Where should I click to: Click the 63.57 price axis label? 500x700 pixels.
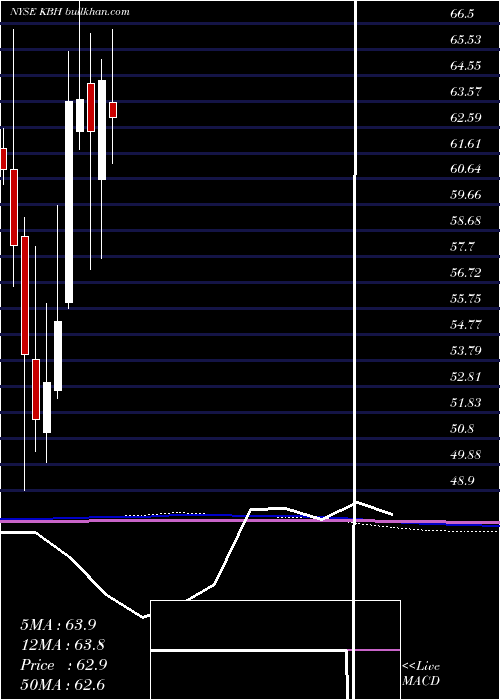466,92
